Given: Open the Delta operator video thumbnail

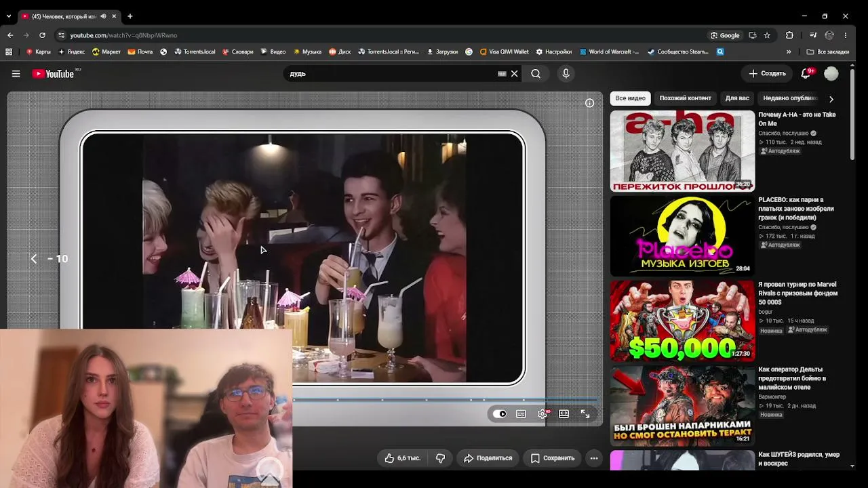Looking at the screenshot, I should coord(682,406).
